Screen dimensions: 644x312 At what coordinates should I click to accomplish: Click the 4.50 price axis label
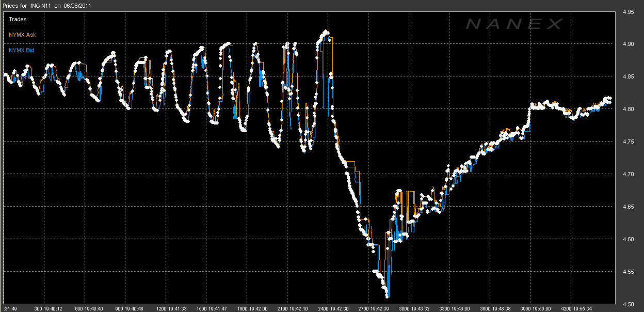628,304
